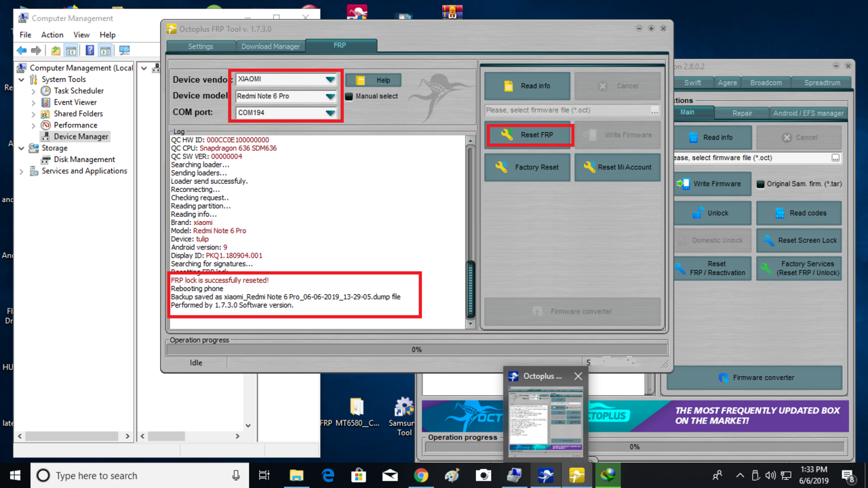Switch to the Download Manager tab
The height and width of the screenshot is (488, 868).
(x=271, y=46)
